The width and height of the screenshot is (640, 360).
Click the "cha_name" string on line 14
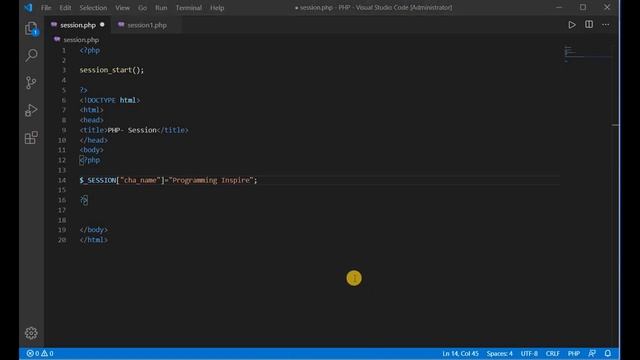coord(140,180)
